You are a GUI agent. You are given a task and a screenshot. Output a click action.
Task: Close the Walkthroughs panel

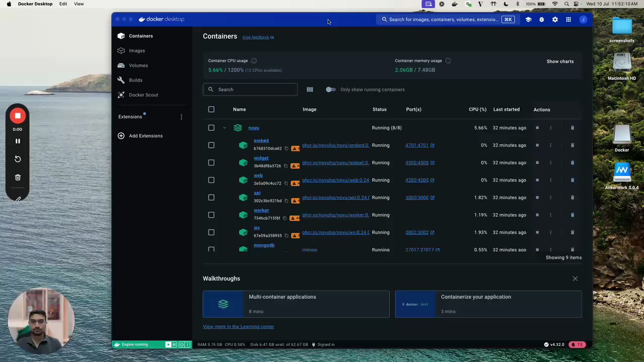[x=575, y=279]
